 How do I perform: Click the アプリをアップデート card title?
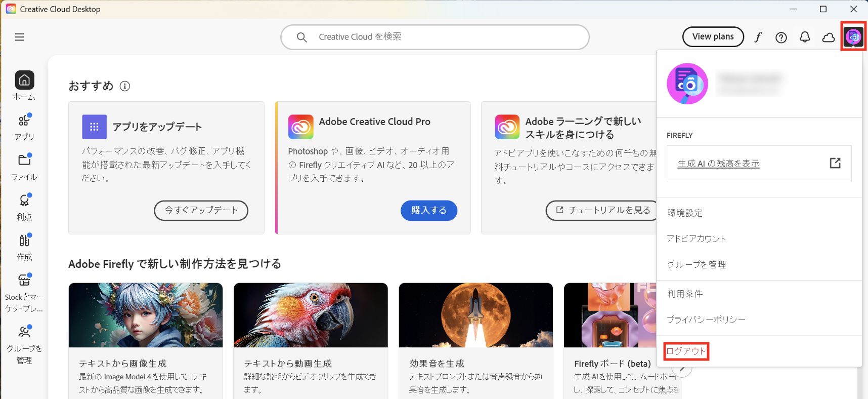pyautogui.click(x=157, y=127)
